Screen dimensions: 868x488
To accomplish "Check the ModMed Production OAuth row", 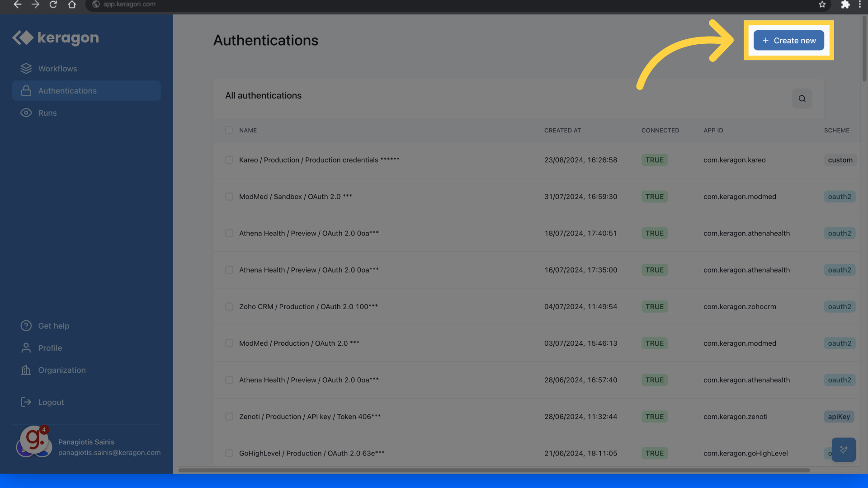I will click(x=229, y=343).
